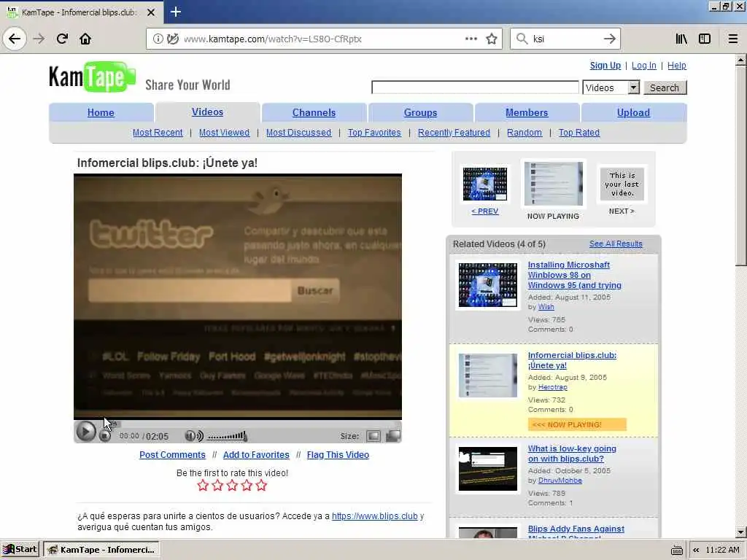Open the Library icon in toolbar
The width and height of the screenshot is (747, 560).
(681, 39)
